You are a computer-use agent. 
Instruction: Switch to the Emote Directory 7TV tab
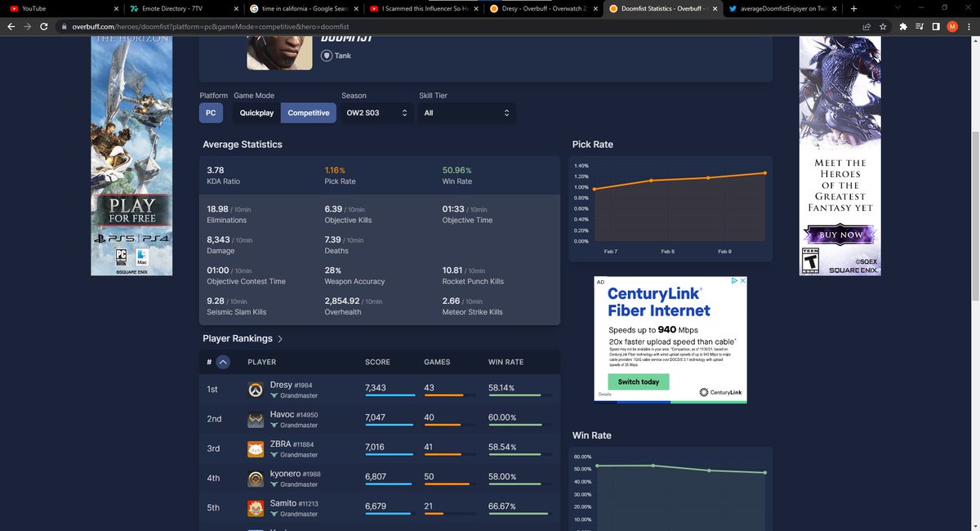coord(182,8)
